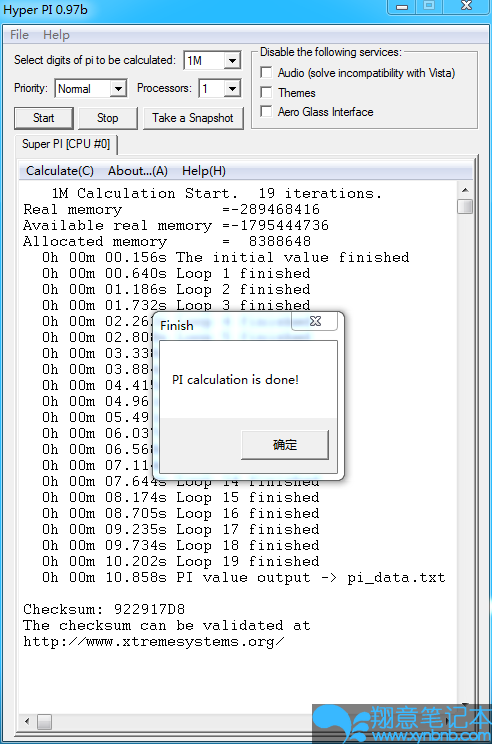Image resolution: width=492 pixels, height=744 pixels.
Task: Click the 'Loop 2 finished' line
Action: [176, 289]
